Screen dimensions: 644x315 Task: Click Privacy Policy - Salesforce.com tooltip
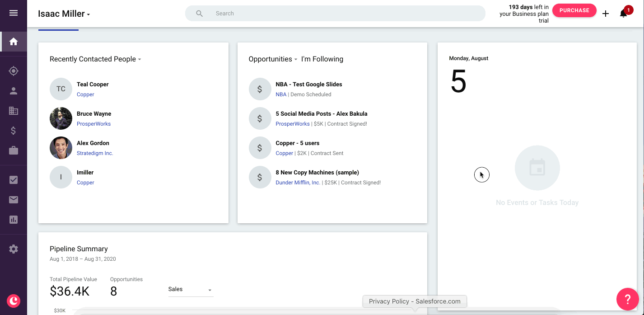pyautogui.click(x=415, y=301)
